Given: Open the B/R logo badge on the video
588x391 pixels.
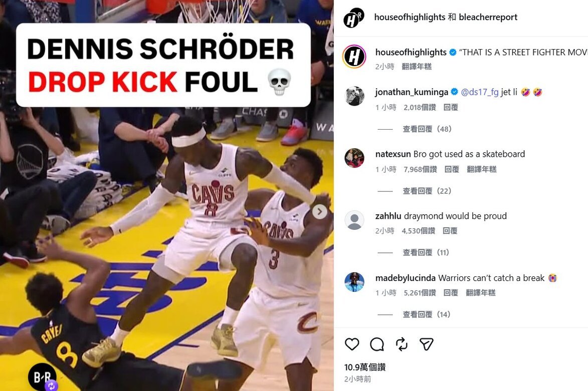Looking at the screenshot, I should (x=42, y=376).
